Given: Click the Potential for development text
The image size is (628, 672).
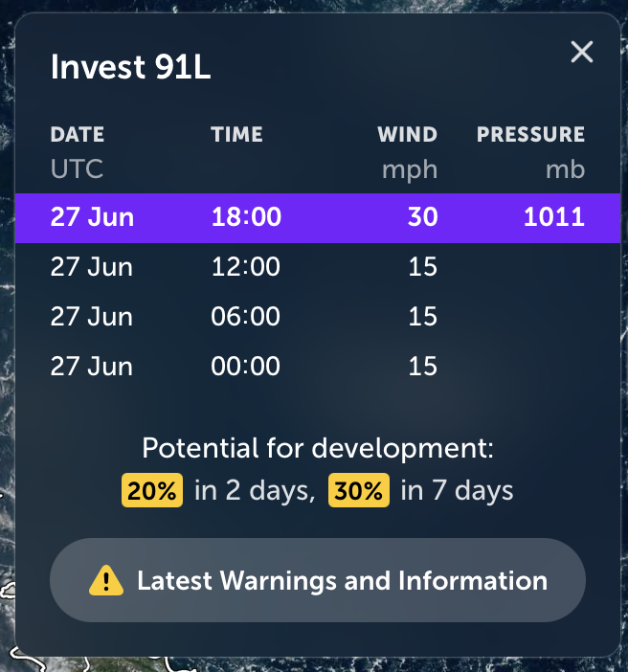Looking at the screenshot, I should click(x=317, y=448).
